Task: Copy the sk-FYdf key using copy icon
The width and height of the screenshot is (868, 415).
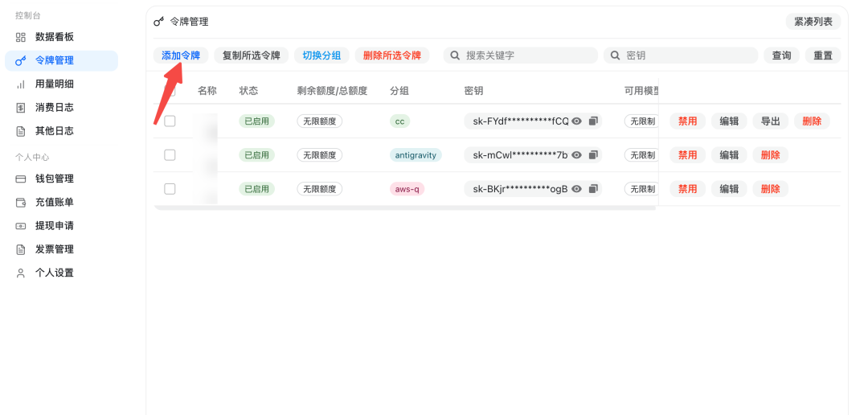Action: (x=593, y=121)
